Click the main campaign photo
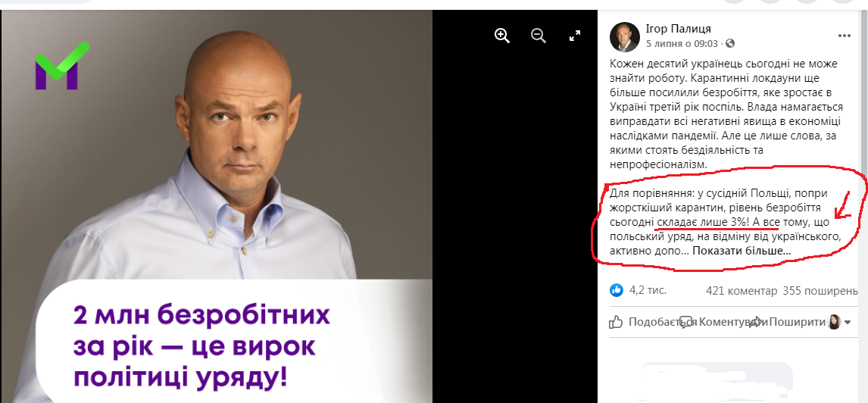This screenshot has height=403, width=868. coord(217,206)
